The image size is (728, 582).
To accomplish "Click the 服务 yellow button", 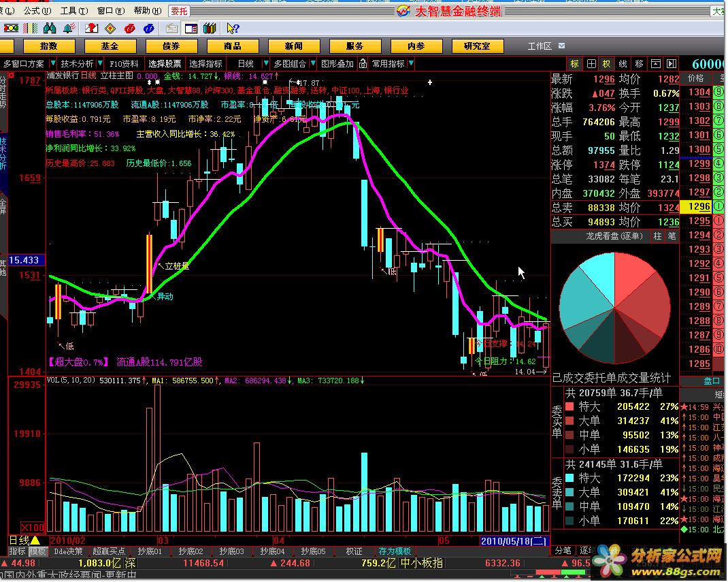I will 355,46.
